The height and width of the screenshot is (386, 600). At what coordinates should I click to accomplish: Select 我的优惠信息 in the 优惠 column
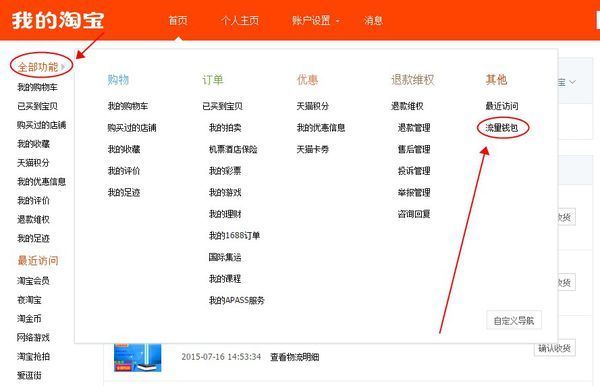tap(321, 128)
